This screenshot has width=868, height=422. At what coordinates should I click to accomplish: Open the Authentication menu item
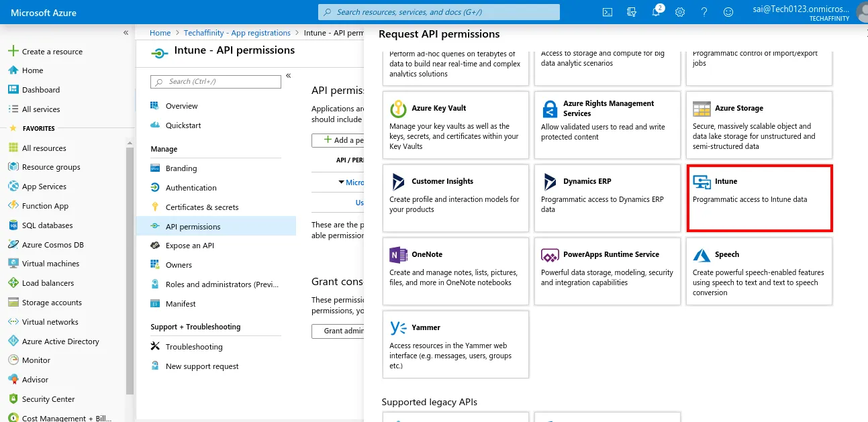click(x=183, y=188)
